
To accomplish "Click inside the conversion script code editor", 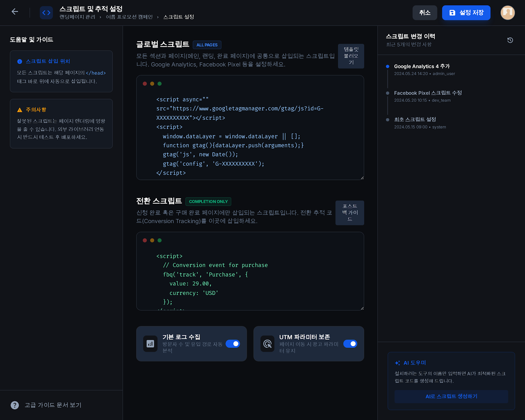I will (250, 279).
